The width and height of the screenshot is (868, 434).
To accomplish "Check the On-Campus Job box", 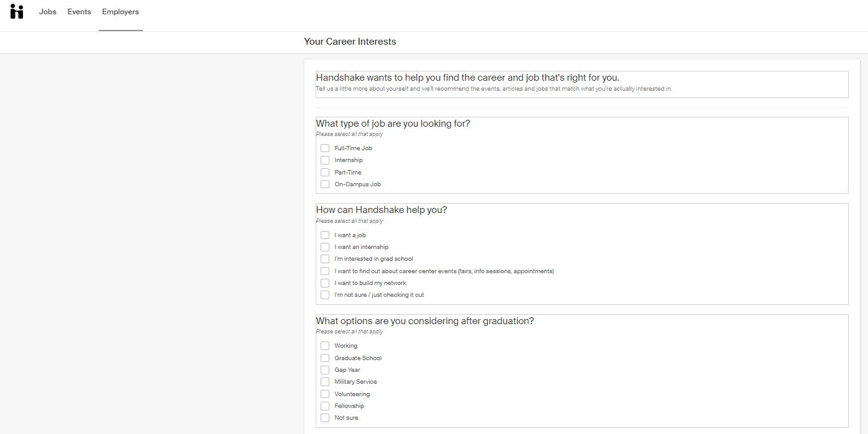I will pos(325,184).
